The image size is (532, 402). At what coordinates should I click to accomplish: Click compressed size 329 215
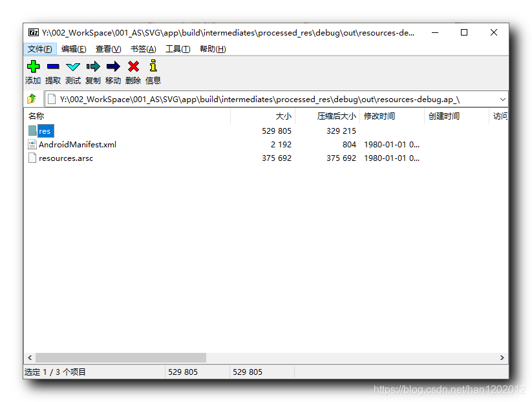(341, 131)
